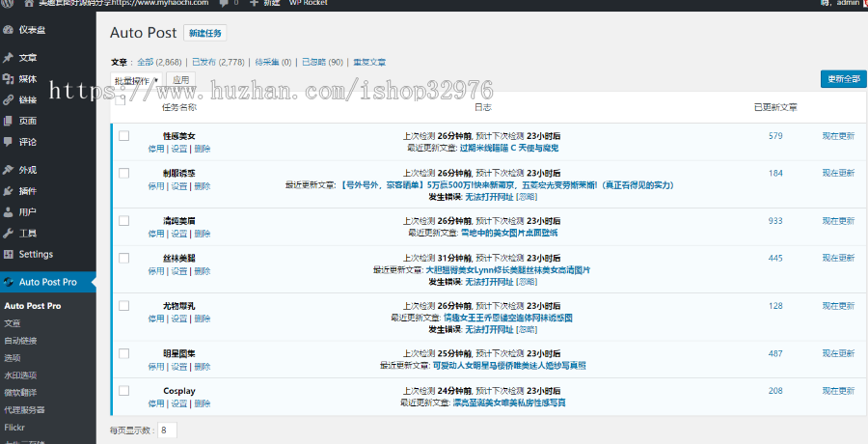Click 现在更新 in the Cosplay row
This screenshot has width=868, height=444.
click(838, 391)
